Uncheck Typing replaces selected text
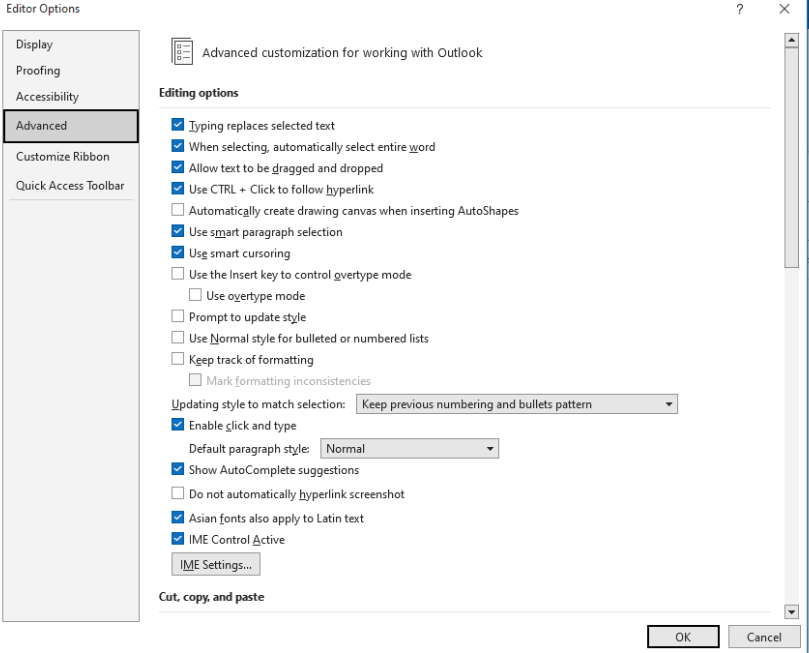Image resolution: width=809 pixels, height=653 pixels. pyautogui.click(x=177, y=125)
